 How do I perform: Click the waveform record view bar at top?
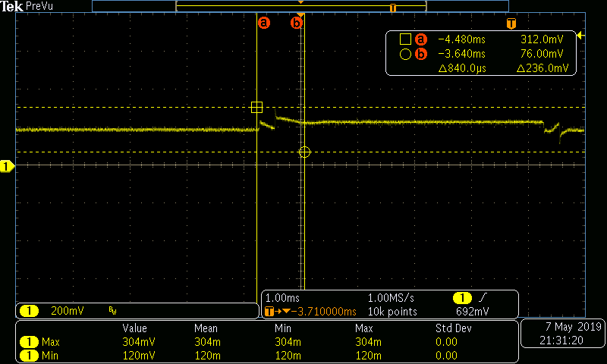(x=300, y=6)
